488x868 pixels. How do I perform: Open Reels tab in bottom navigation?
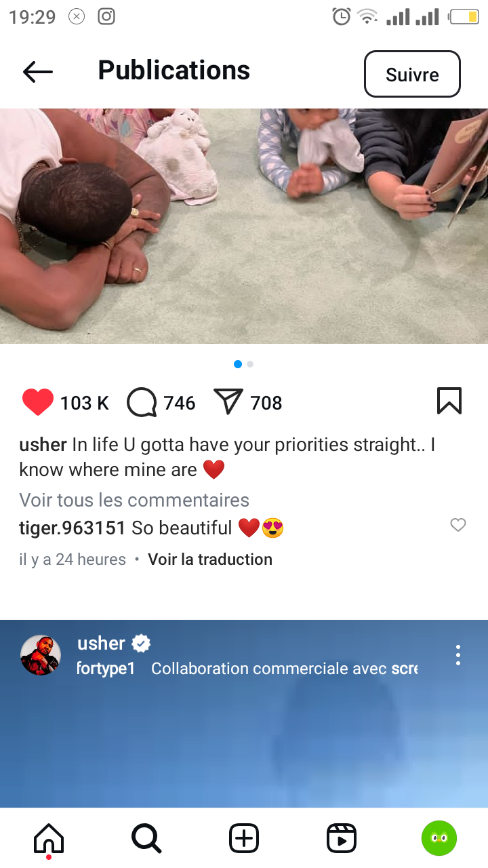342,839
